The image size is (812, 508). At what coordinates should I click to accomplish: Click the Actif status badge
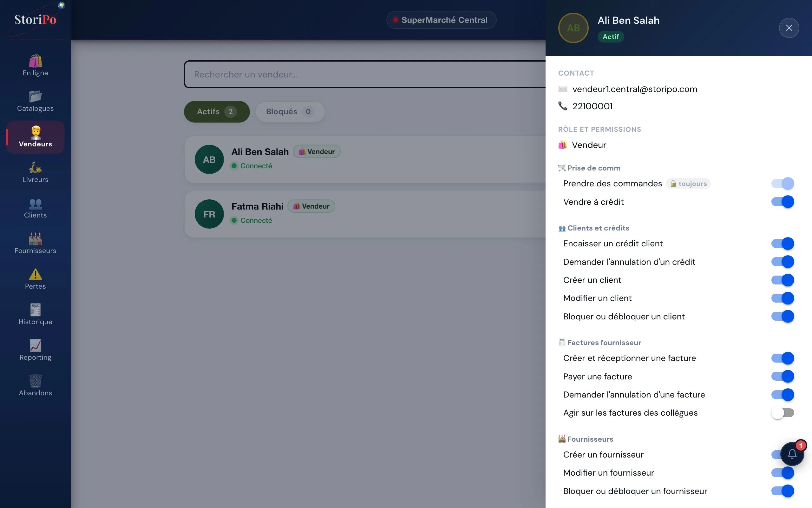[610, 37]
